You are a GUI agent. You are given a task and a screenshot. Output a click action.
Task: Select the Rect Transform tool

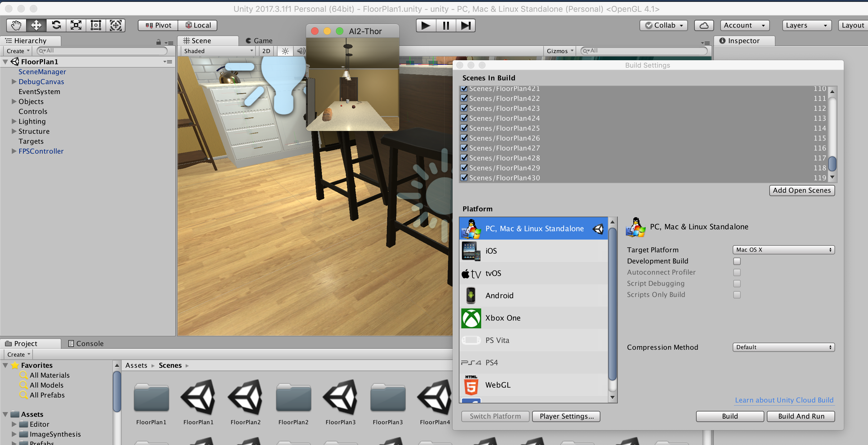coord(96,25)
